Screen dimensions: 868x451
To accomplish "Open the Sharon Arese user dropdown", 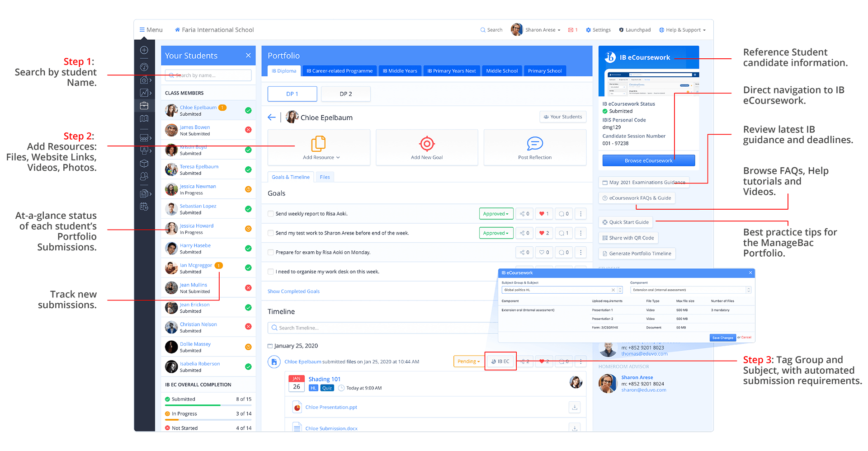I will (x=536, y=30).
